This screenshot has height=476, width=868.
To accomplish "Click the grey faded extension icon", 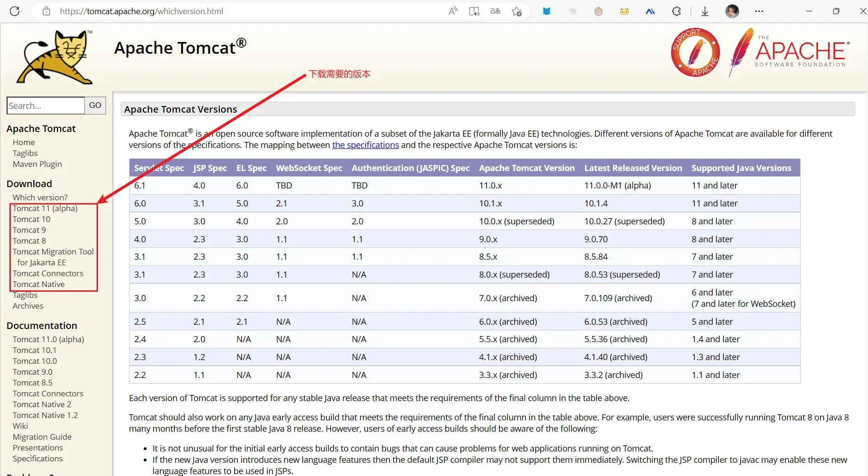I will coord(573,11).
